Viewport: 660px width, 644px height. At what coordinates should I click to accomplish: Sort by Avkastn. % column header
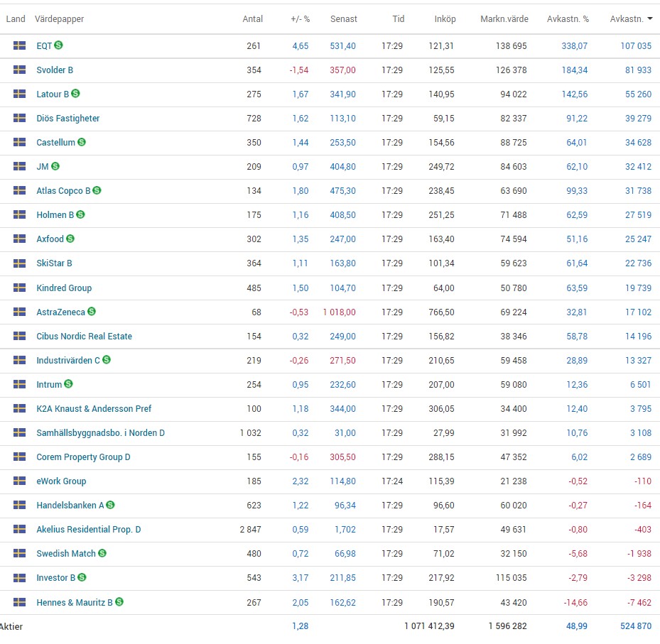pyautogui.click(x=568, y=19)
